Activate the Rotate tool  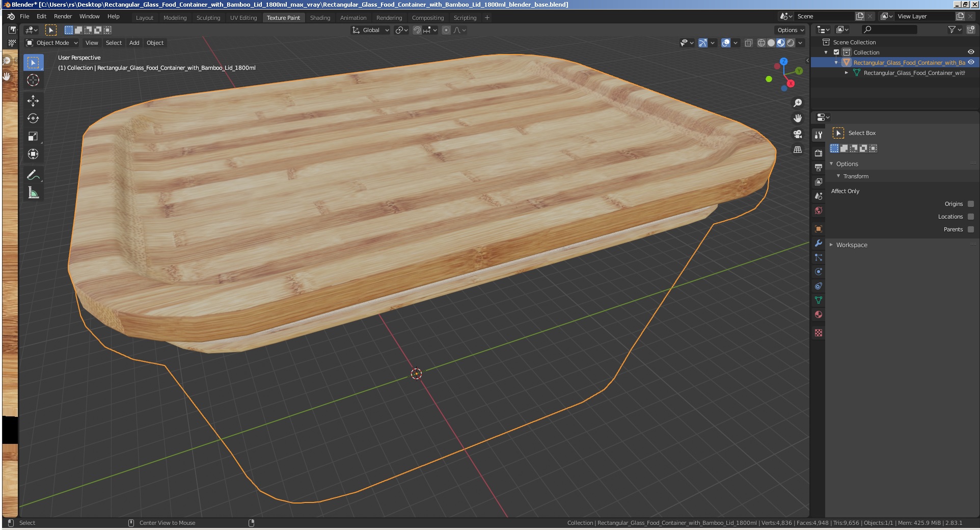[33, 118]
